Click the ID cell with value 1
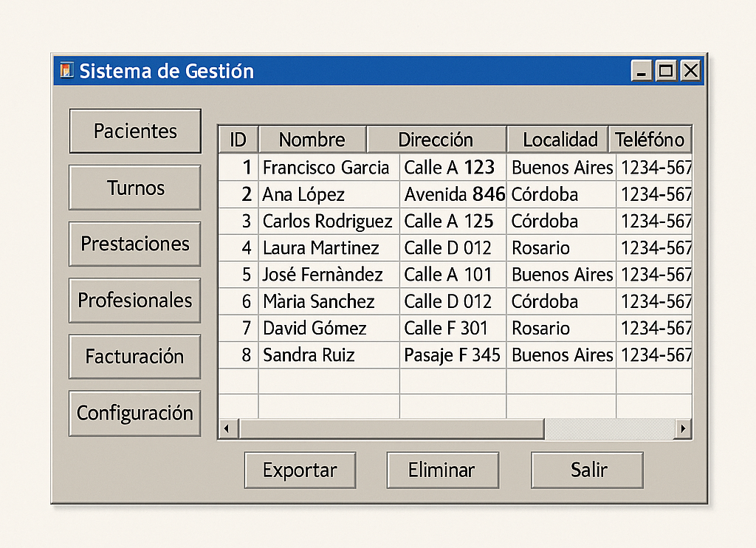This screenshot has width=756, height=548. click(x=238, y=168)
